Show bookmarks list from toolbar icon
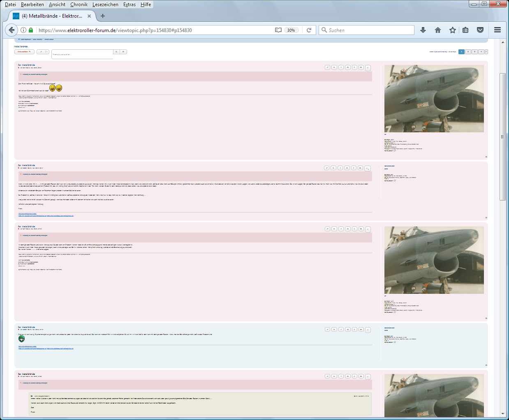The image size is (509, 420). pyautogui.click(x=465, y=30)
